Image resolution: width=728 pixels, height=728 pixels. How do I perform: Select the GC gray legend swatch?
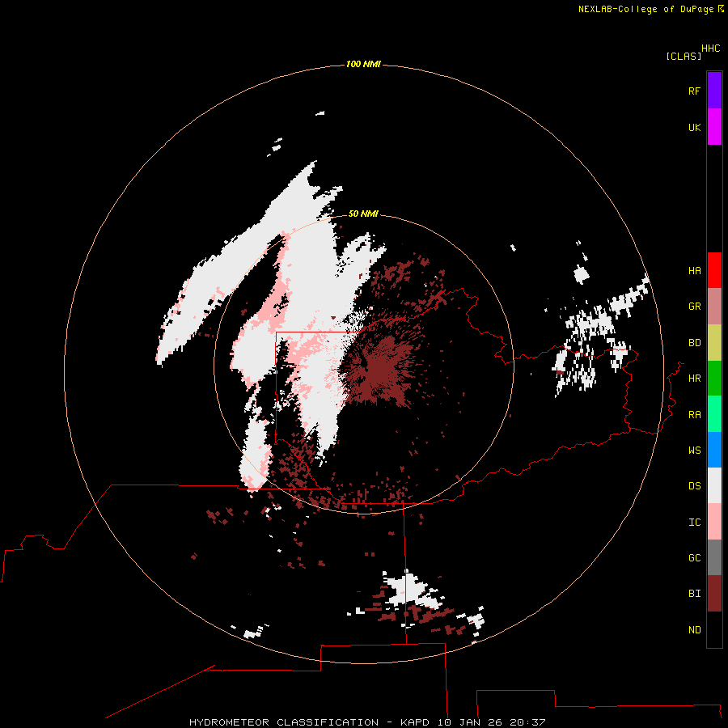(x=714, y=557)
